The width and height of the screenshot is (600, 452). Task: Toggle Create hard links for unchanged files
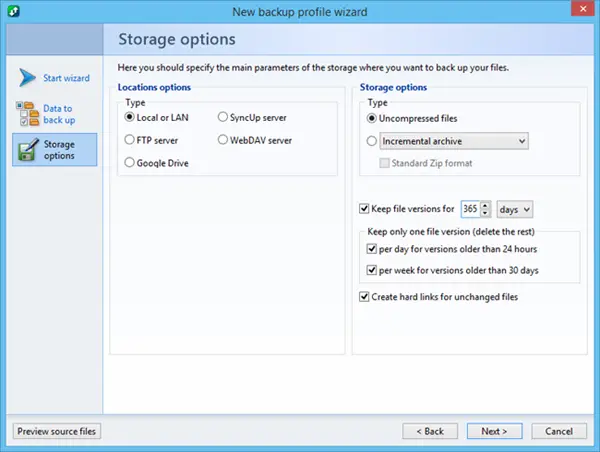[x=363, y=297]
